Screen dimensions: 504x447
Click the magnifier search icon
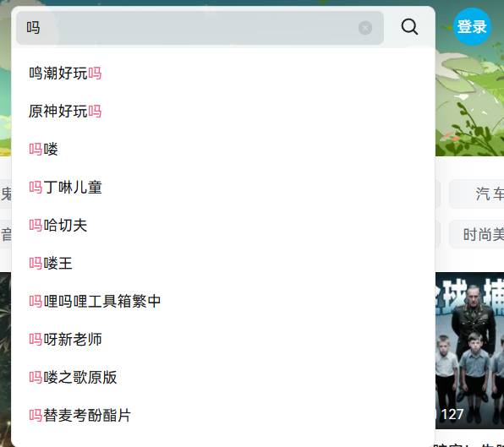[409, 27]
